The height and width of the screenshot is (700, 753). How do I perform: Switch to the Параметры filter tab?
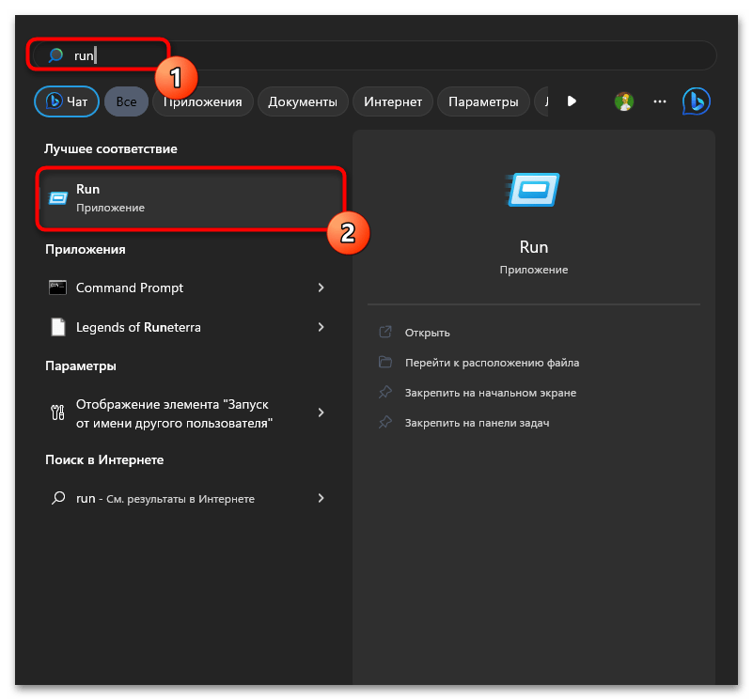tap(483, 101)
